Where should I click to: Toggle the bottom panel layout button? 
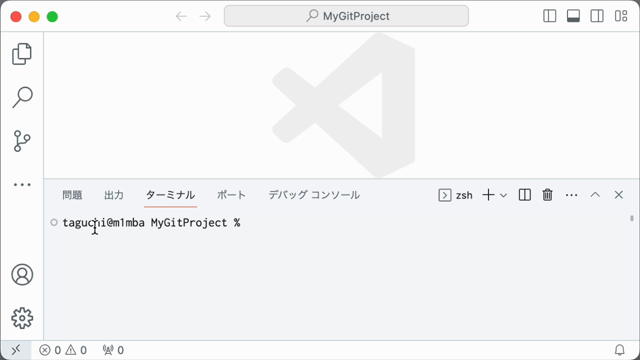pos(573,16)
